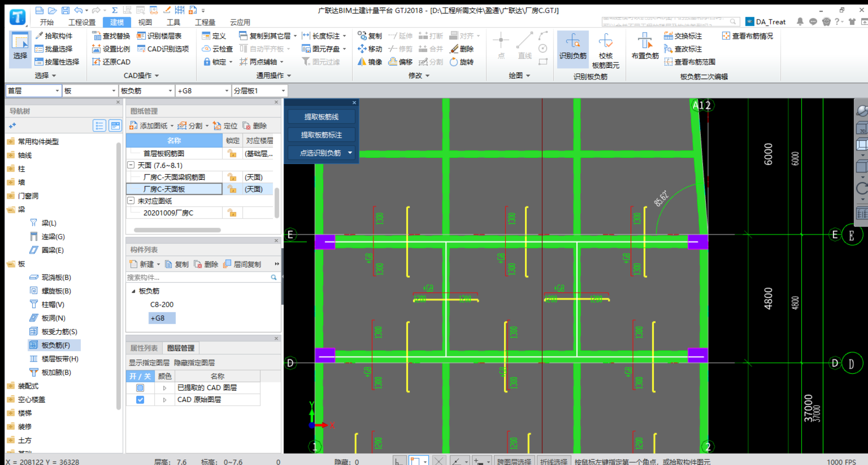
Task: Click the 旋转 rotate tool icon
Action: pos(454,62)
